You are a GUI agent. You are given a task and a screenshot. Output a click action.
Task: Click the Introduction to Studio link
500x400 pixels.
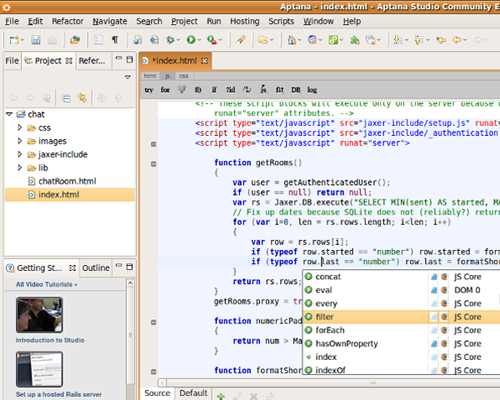click(50, 340)
